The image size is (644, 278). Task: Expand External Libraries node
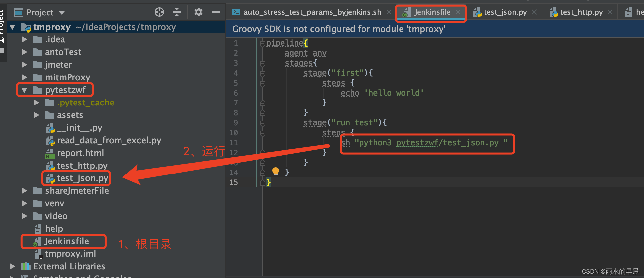coord(13,266)
